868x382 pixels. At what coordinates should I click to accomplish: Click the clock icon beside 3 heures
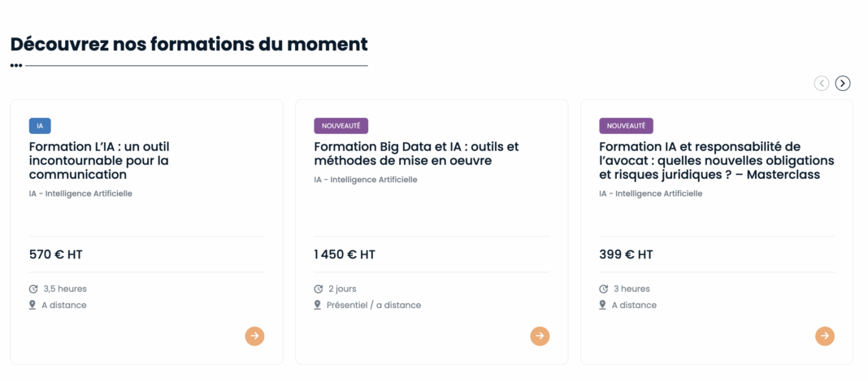click(x=604, y=289)
